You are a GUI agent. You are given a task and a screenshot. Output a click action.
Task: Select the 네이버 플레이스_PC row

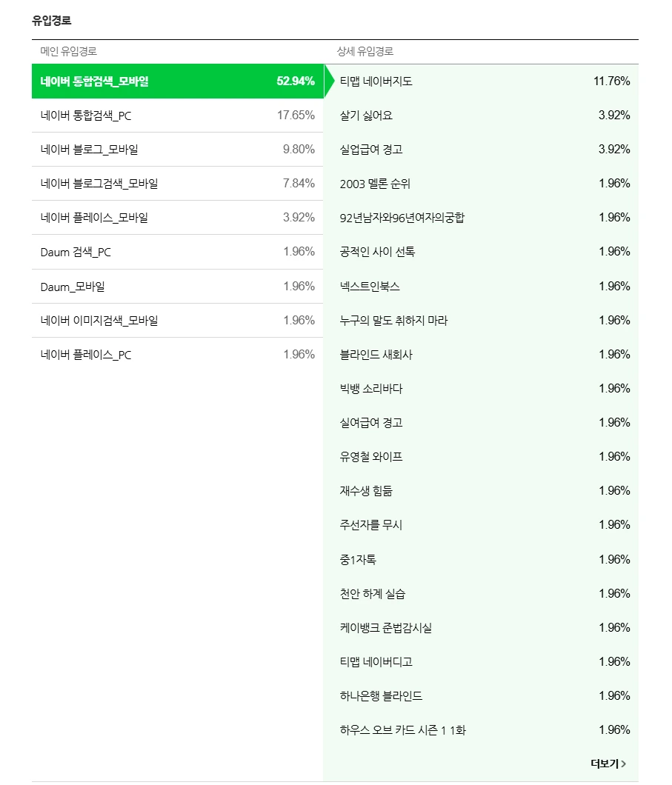coord(177,355)
